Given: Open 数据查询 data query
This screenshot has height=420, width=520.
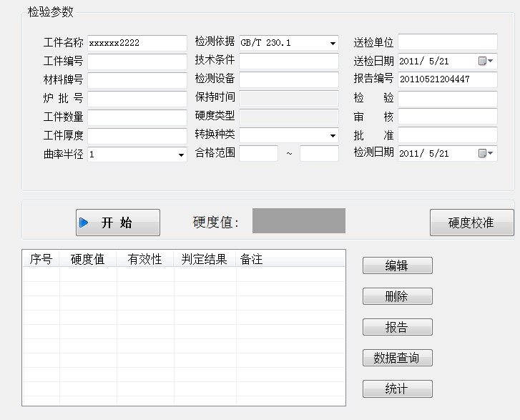Looking at the screenshot, I should tap(398, 358).
